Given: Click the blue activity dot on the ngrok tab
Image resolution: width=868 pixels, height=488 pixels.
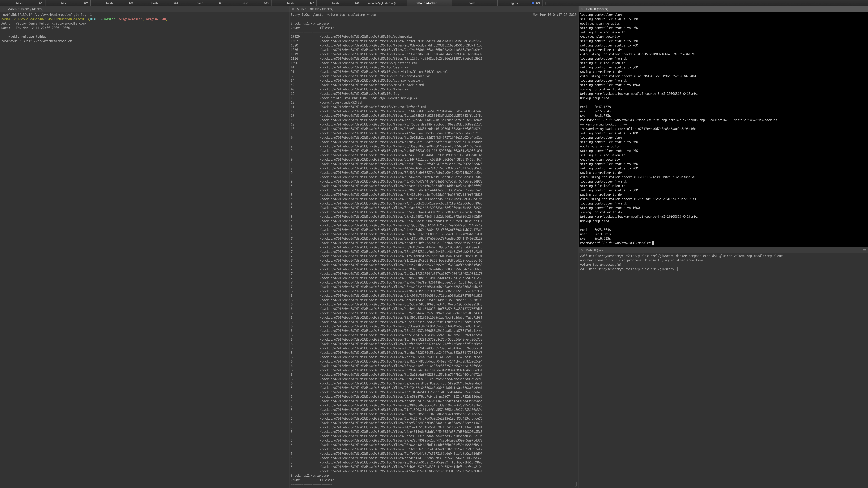Looking at the screenshot, I should tap(532, 3).
